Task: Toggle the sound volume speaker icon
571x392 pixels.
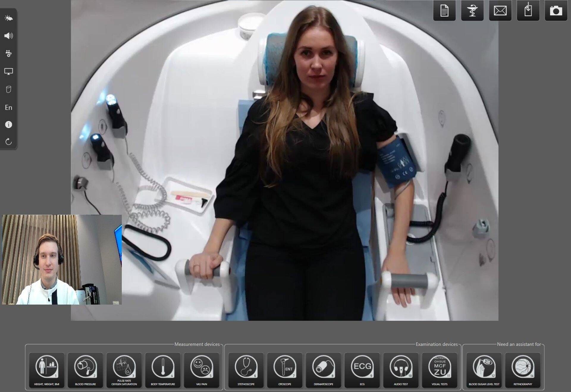Action: [x=9, y=36]
